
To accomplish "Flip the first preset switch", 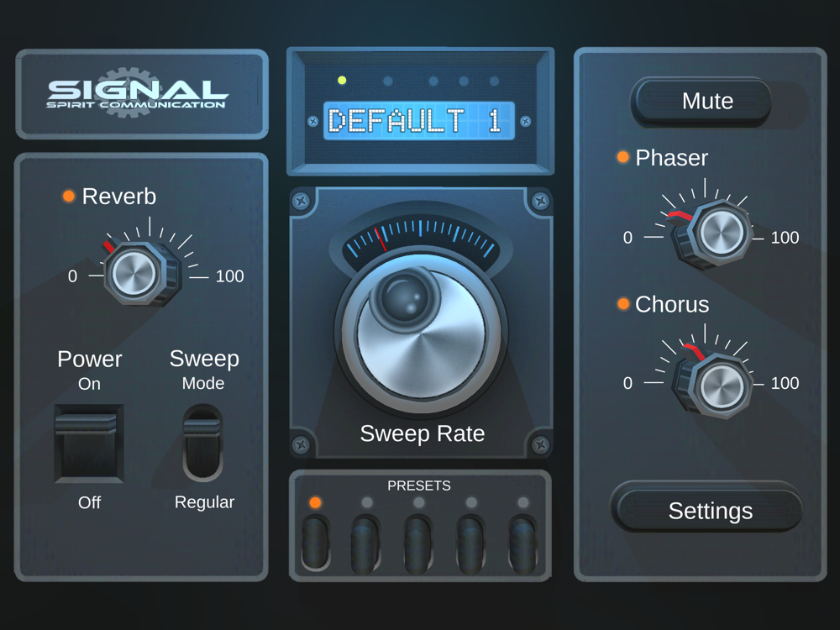I will (316, 543).
